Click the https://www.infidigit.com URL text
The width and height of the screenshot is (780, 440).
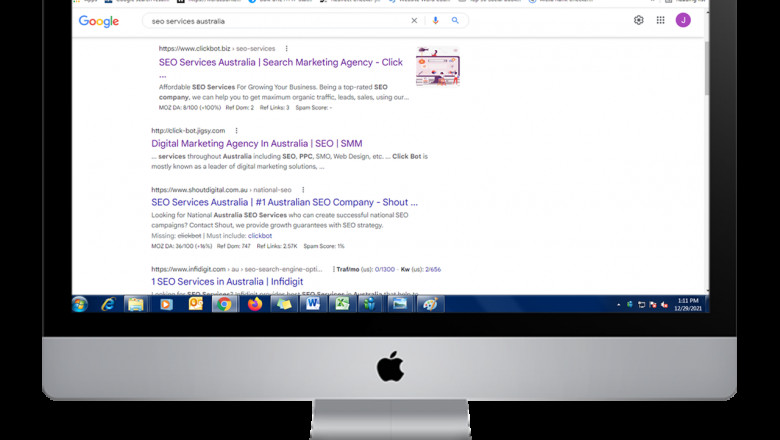point(189,269)
